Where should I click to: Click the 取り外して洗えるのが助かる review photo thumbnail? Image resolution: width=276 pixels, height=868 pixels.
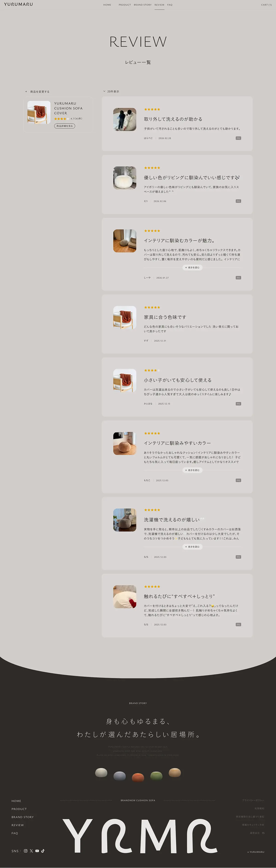125,119
